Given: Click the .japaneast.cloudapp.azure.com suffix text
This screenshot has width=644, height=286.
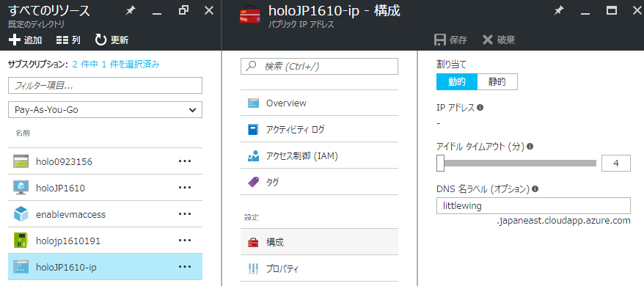Looking at the screenshot, I should pyautogui.click(x=563, y=221).
